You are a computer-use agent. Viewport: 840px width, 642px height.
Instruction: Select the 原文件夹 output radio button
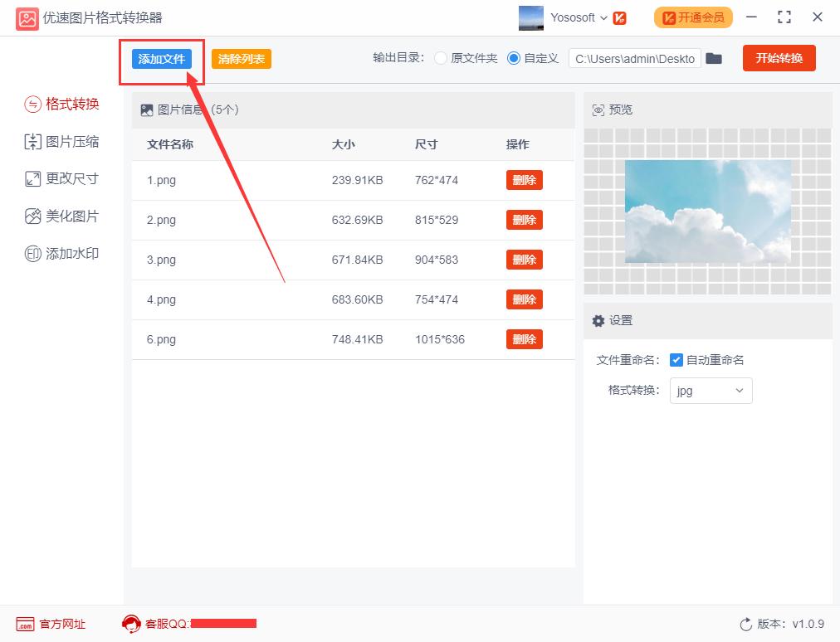(x=441, y=58)
